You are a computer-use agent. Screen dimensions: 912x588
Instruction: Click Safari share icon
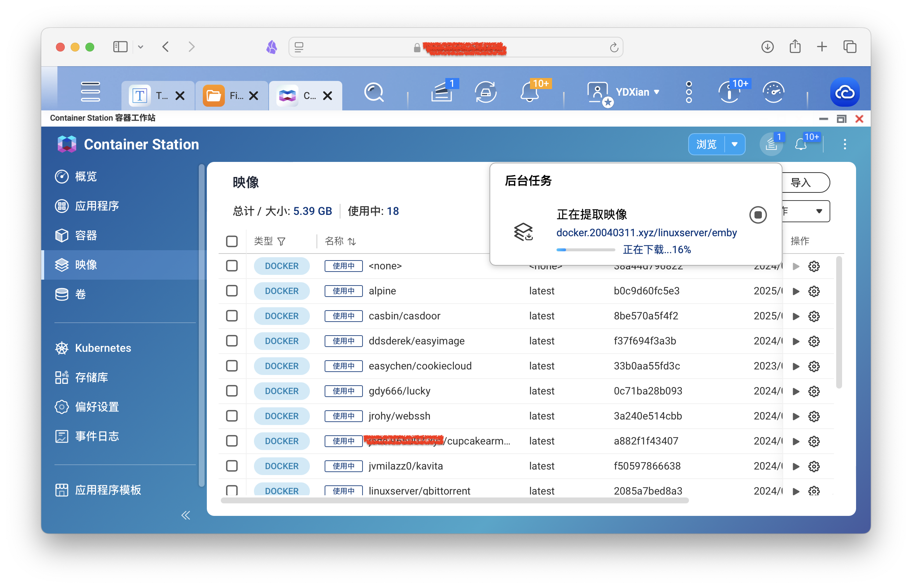[x=795, y=46]
